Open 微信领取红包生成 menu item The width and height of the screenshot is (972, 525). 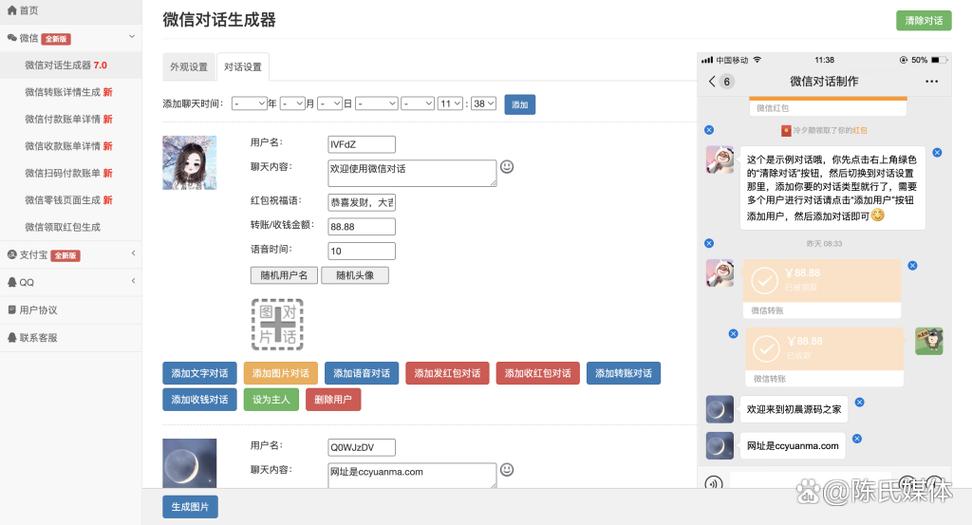pyautogui.click(x=63, y=227)
